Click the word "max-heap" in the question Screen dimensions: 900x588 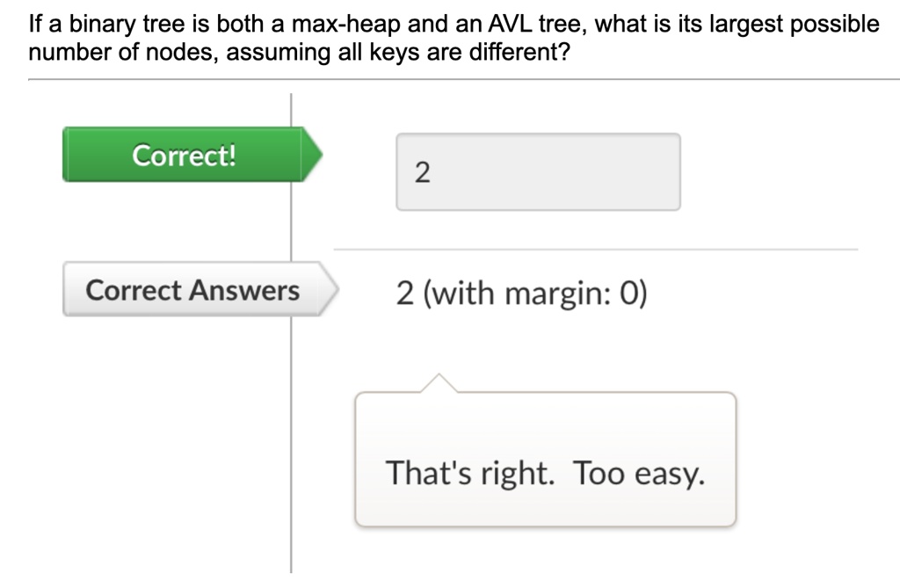[x=346, y=24]
